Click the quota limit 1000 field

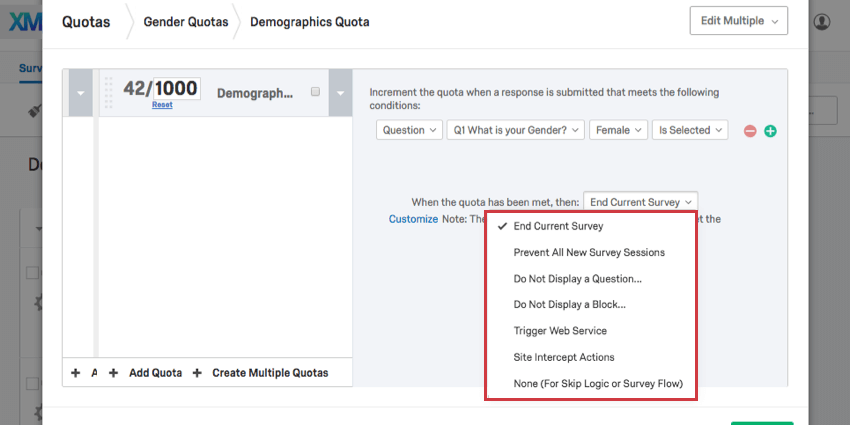pyautogui.click(x=176, y=88)
